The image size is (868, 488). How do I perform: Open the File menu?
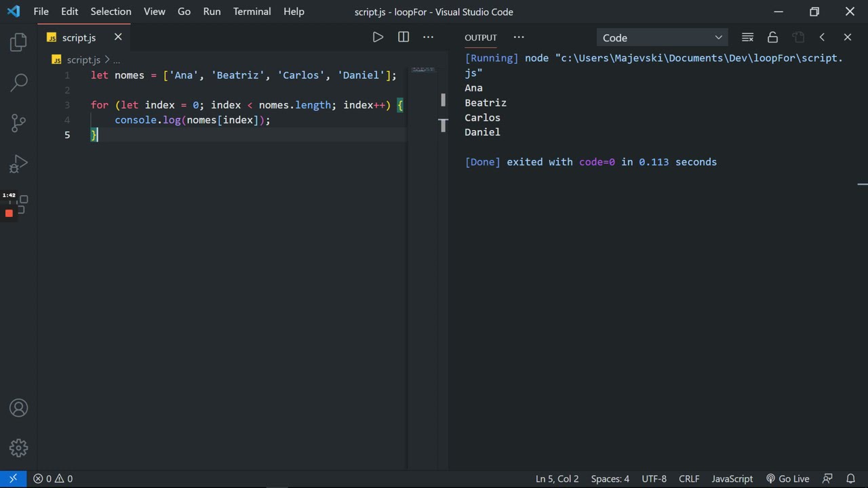(x=41, y=12)
